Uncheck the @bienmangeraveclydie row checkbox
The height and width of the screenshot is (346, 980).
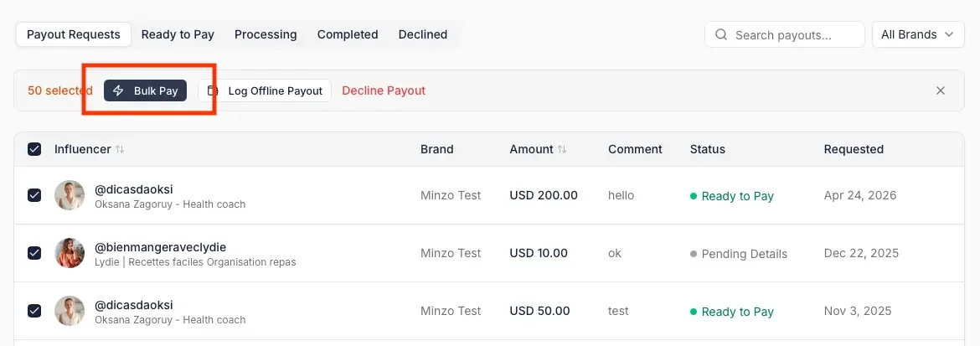click(34, 253)
